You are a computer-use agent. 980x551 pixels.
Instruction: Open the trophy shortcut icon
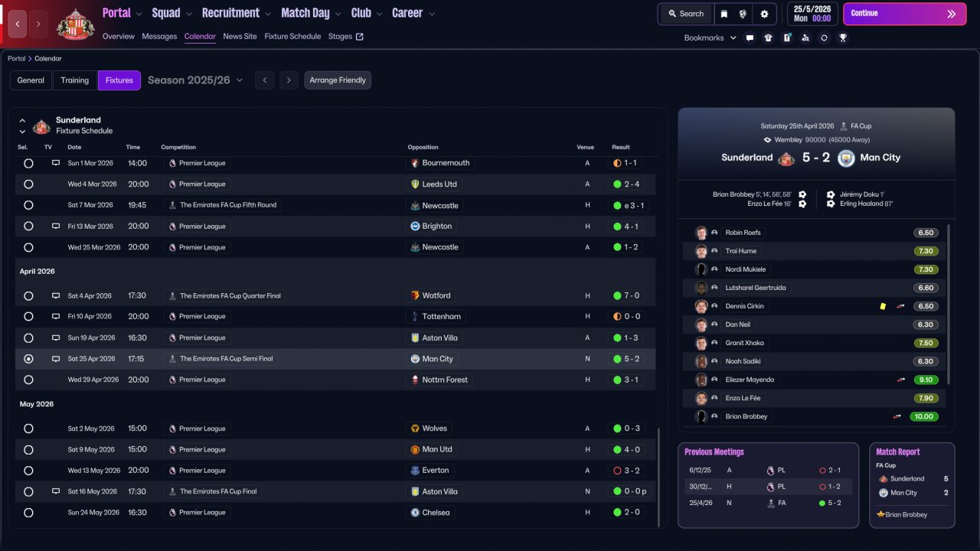[x=843, y=37]
